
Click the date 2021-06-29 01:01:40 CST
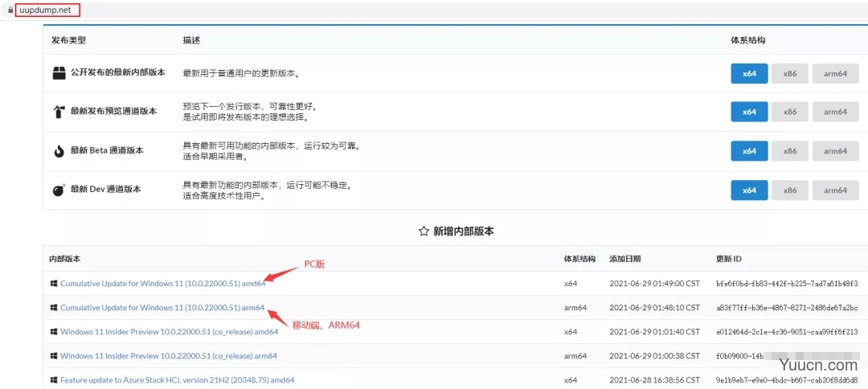click(655, 331)
